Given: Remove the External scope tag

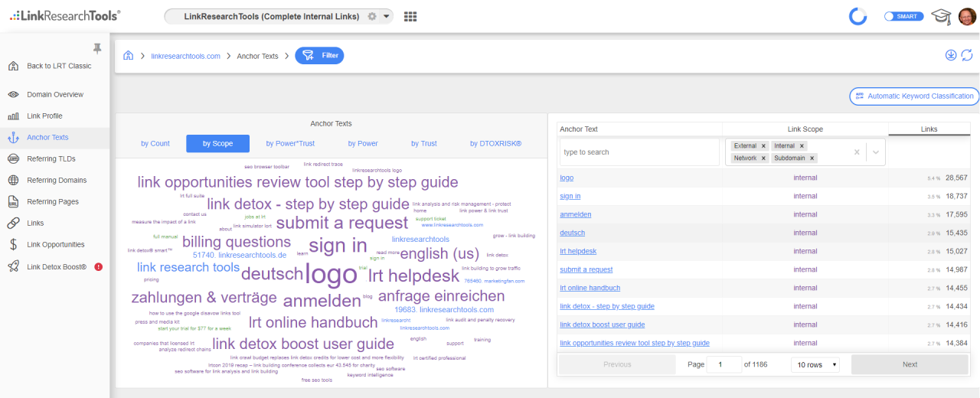Looking at the screenshot, I should click(x=763, y=146).
